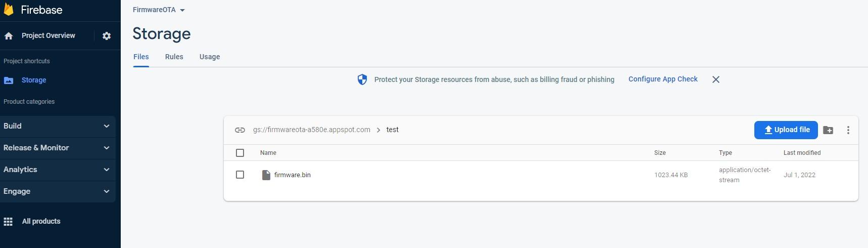
Task: Expand the Release & Monitor category
Action: click(x=58, y=148)
